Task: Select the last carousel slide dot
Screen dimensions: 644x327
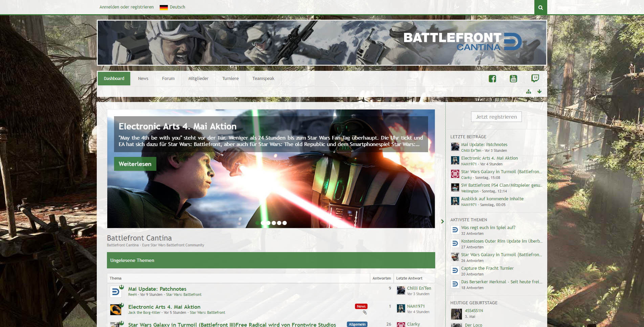Action: tap(285, 223)
